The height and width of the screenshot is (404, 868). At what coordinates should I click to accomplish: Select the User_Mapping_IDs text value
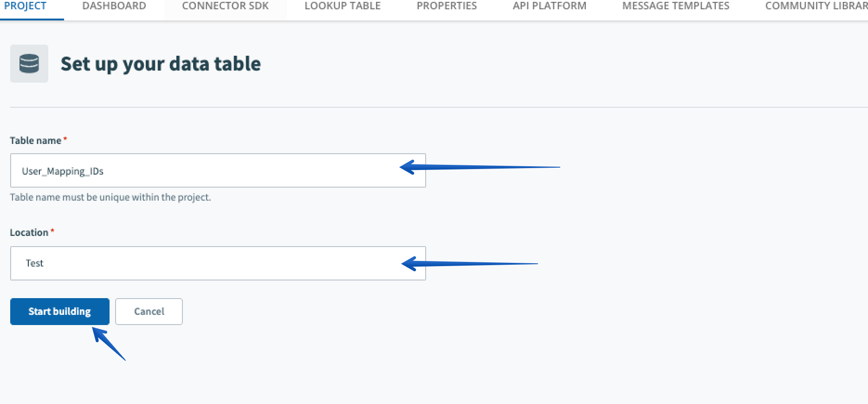(x=63, y=170)
